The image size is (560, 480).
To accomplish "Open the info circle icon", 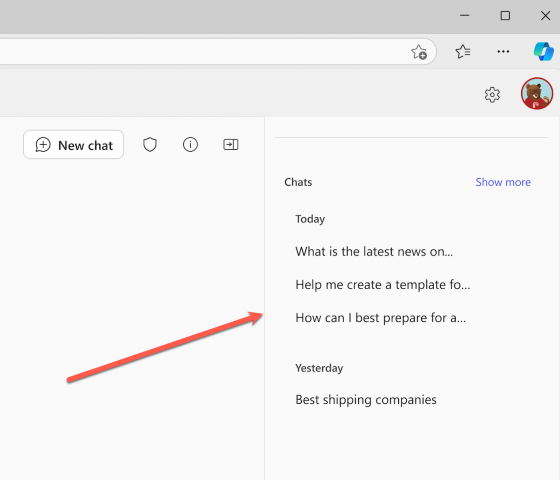I will coord(190,145).
